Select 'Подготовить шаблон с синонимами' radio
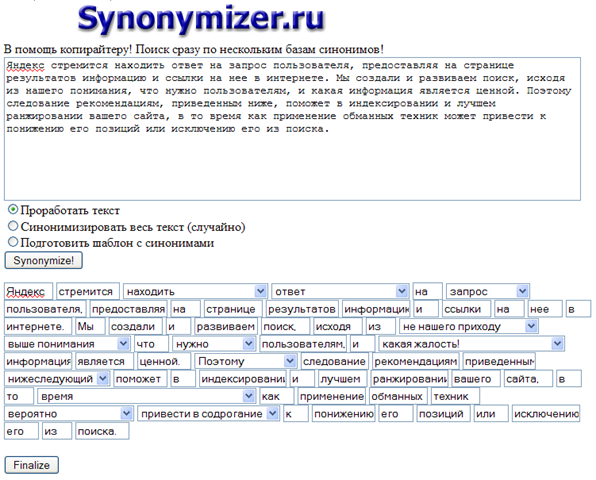596x480 pixels. click(x=13, y=242)
